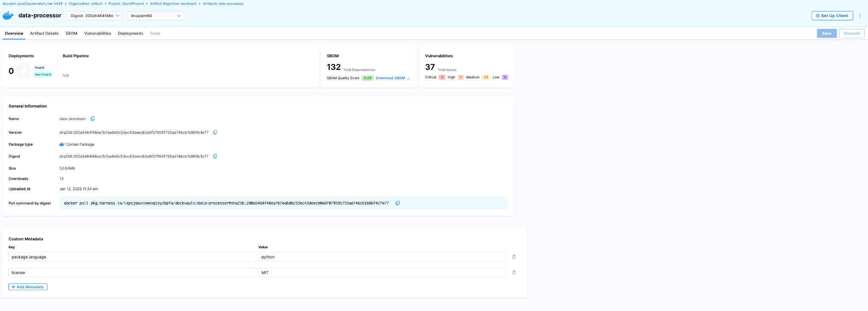868x311 pixels.
Task: Click the Docker Package type icon
Action: click(62, 144)
